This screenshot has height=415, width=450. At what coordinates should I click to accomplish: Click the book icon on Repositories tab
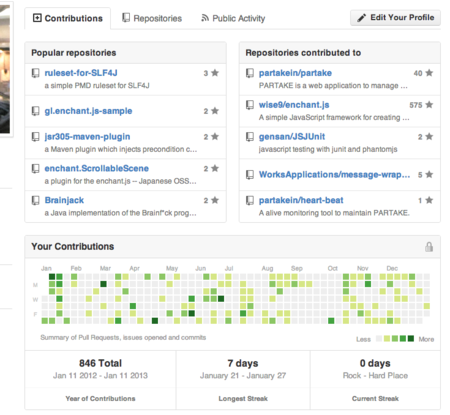(126, 18)
